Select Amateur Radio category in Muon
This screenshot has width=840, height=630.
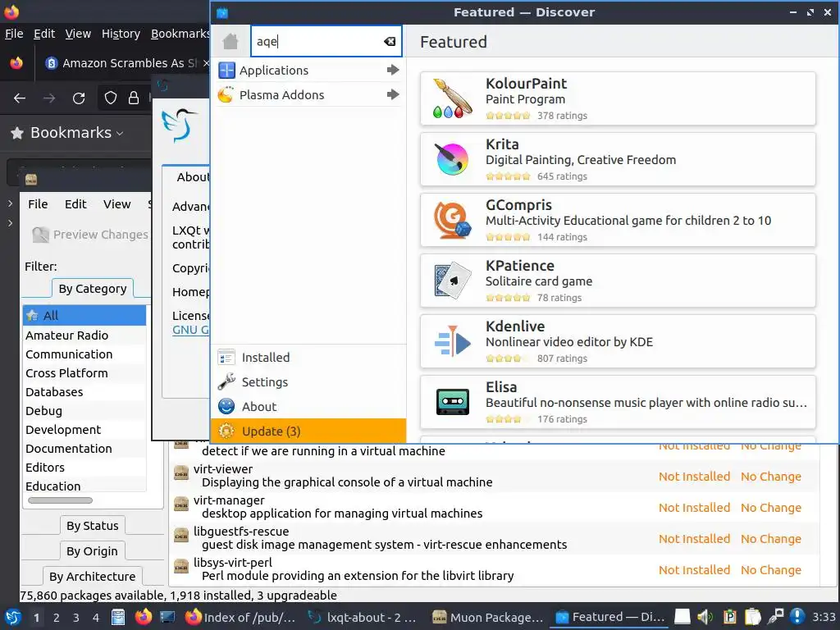[84, 336]
